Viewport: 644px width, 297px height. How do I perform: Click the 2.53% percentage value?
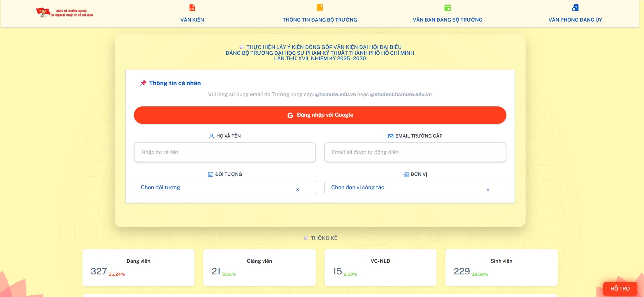350,274
